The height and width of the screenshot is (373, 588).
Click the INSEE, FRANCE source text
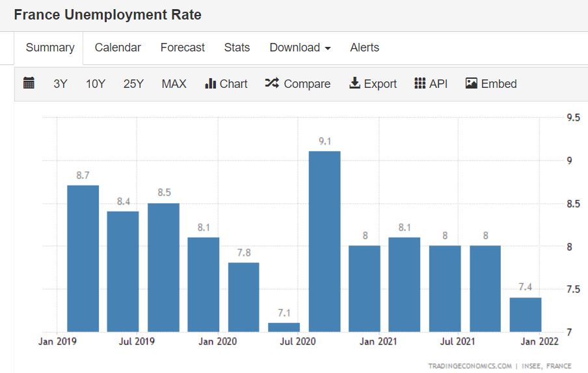coord(546,366)
